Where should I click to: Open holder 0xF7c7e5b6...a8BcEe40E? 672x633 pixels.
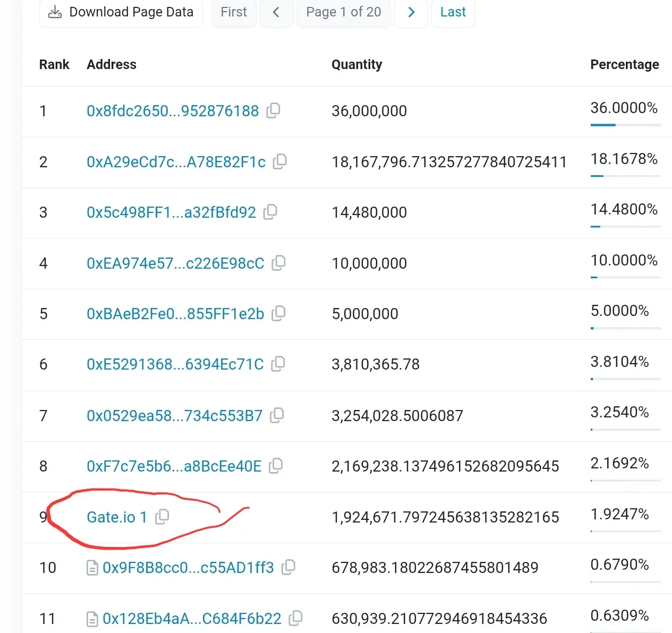click(174, 466)
